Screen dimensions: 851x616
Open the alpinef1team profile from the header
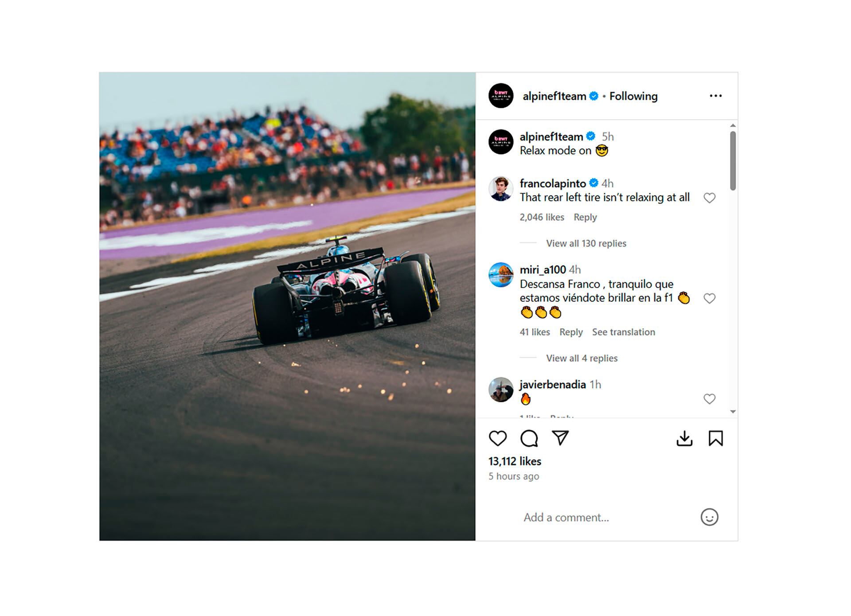pyautogui.click(x=554, y=96)
